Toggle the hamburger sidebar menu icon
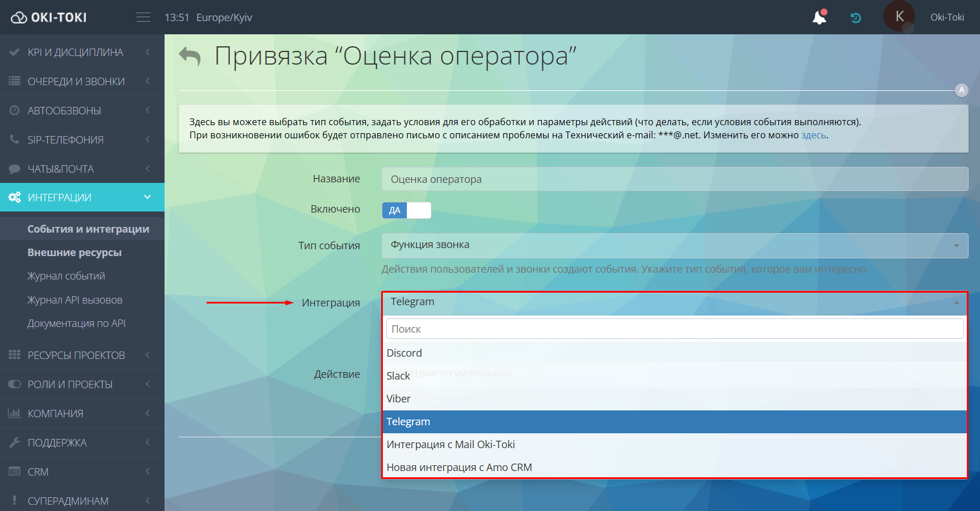Viewport: 980px width, 511px height. (143, 17)
